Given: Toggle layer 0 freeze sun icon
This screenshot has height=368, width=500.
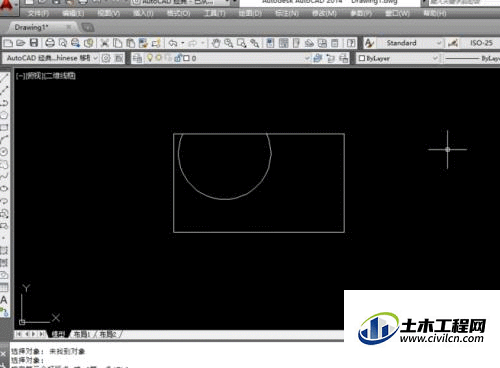Looking at the screenshot, I should 159,58.
